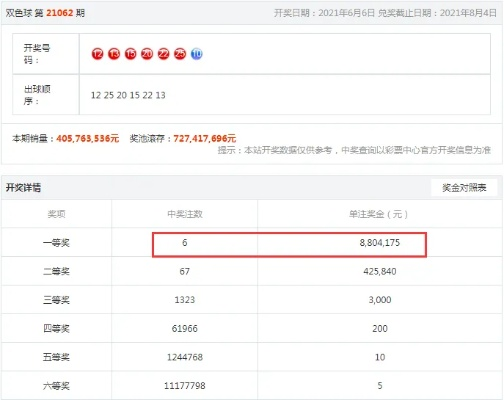Select fifth prize winner count 1244768
The height and width of the screenshot is (400, 504).
point(185,357)
